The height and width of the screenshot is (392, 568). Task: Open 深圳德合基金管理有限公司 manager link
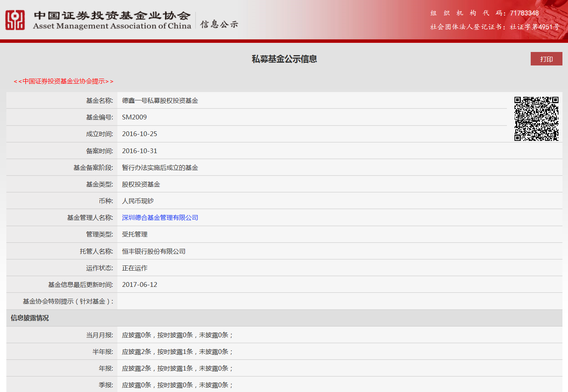pos(160,217)
